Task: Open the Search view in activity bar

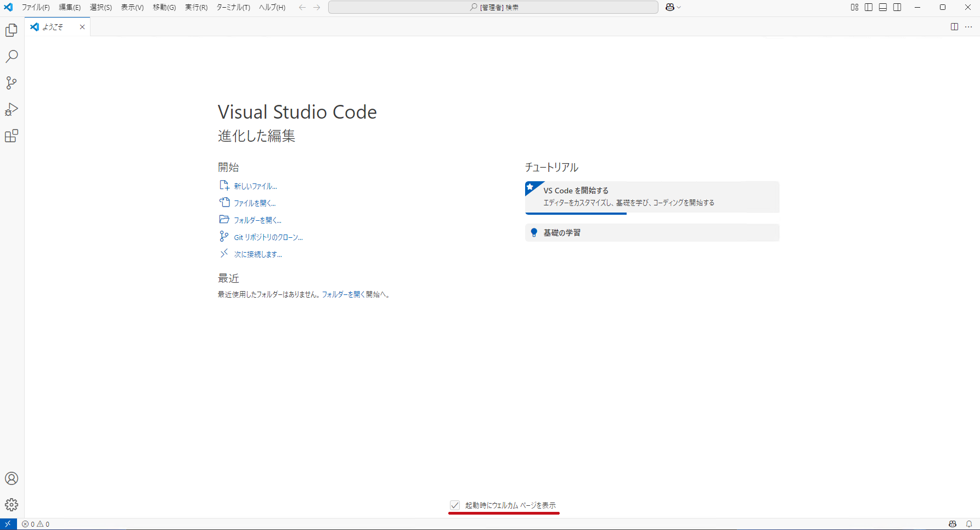Action: 12,57
